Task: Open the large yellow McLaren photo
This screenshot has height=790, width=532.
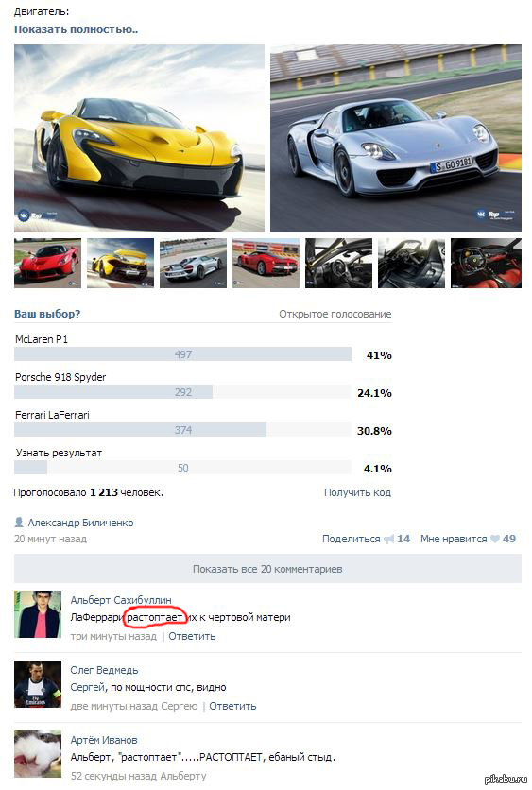Action: pyautogui.click(x=139, y=138)
